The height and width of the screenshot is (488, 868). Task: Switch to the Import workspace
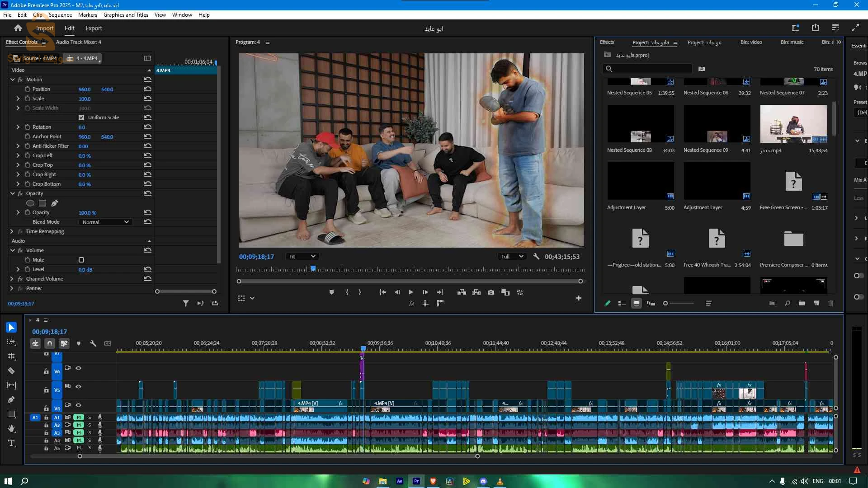45,28
